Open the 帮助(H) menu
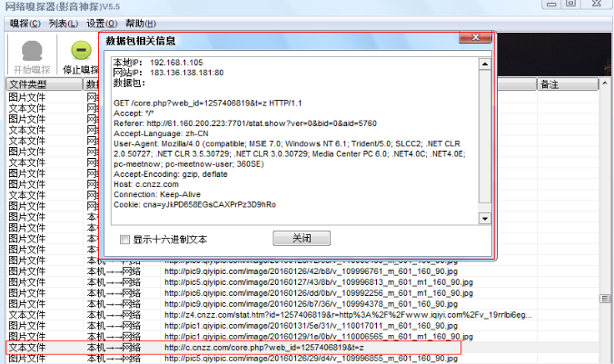The width and height of the screenshot is (614, 364). (x=141, y=24)
